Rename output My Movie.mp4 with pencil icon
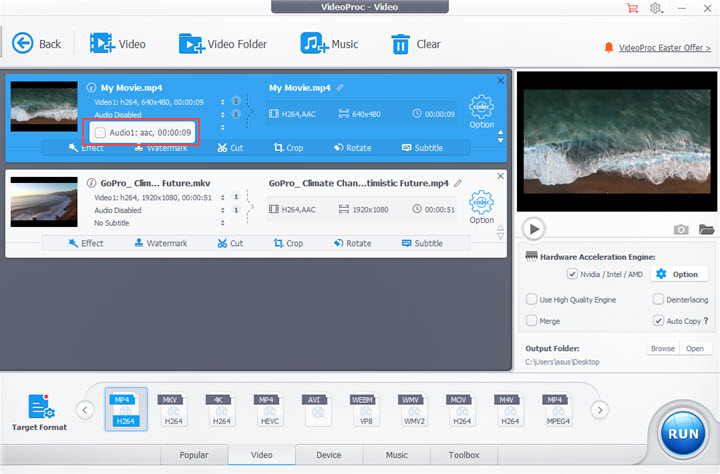 [340, 87]
